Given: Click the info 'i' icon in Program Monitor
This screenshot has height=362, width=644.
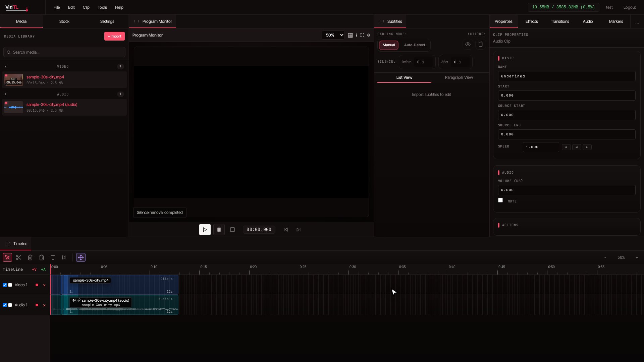Looking at the screenshot, I should click(357, 35).
